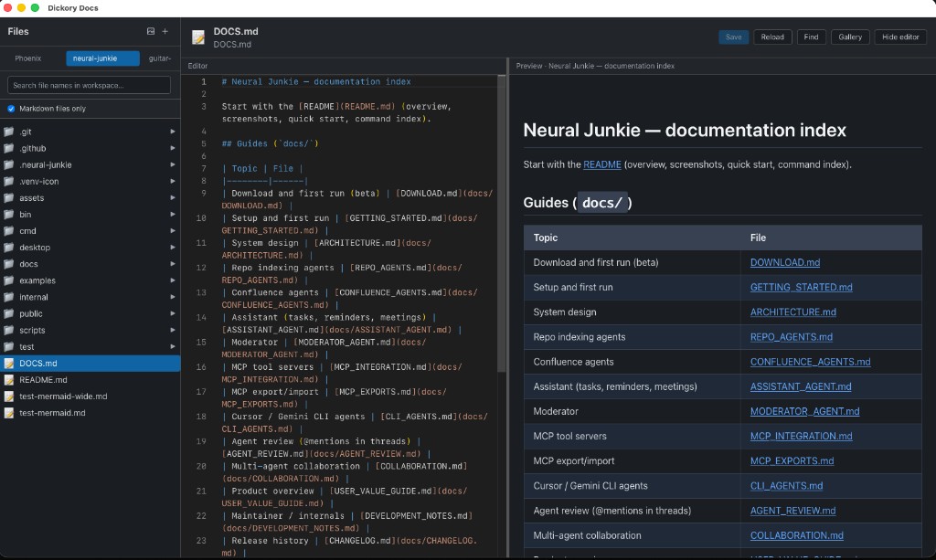Screen dimensions: 936x560
Task: Open the README link in preview
Action: (x=602, y=164)
